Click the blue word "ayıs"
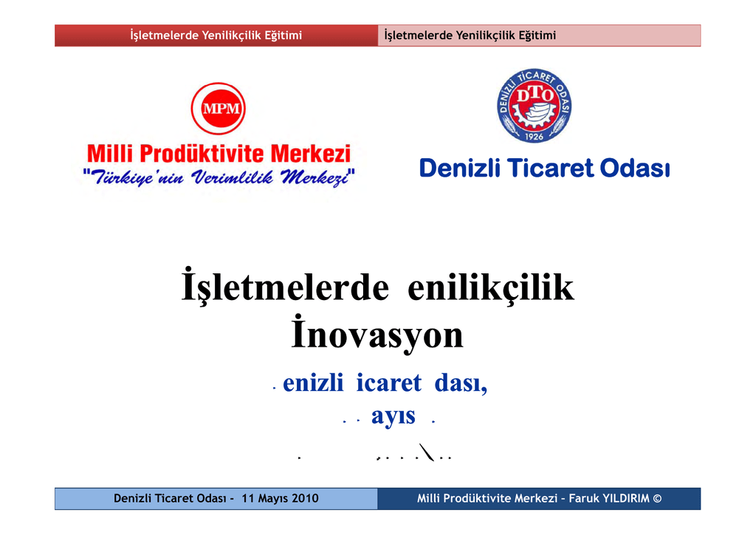Viewport: 756px width, 535px height. [x=393, y=416]
